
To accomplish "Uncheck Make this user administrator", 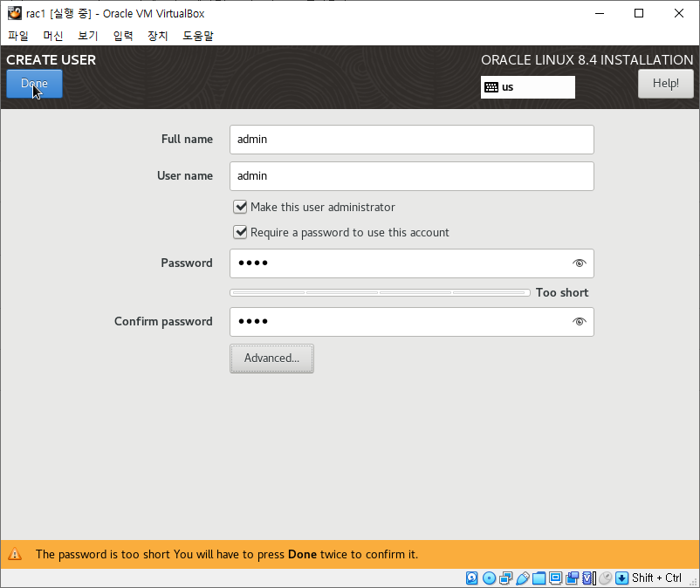I will click(240, 207).
